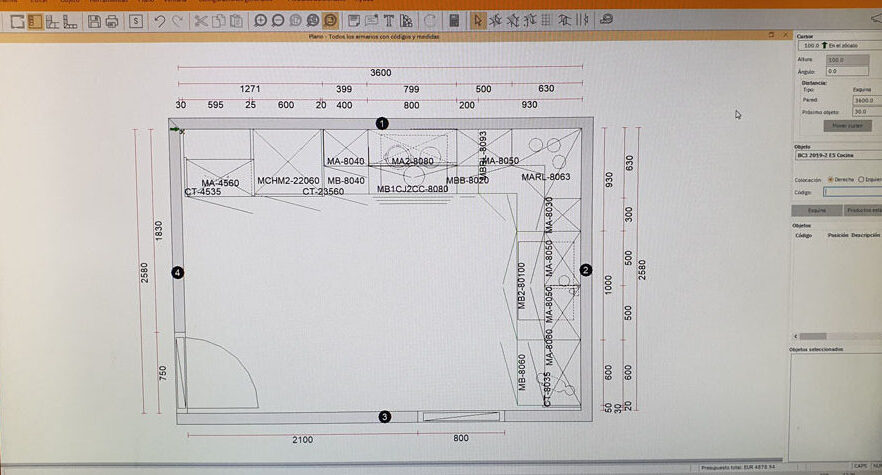Select cabinet labeled MCHM2-22060

point(288,181)
